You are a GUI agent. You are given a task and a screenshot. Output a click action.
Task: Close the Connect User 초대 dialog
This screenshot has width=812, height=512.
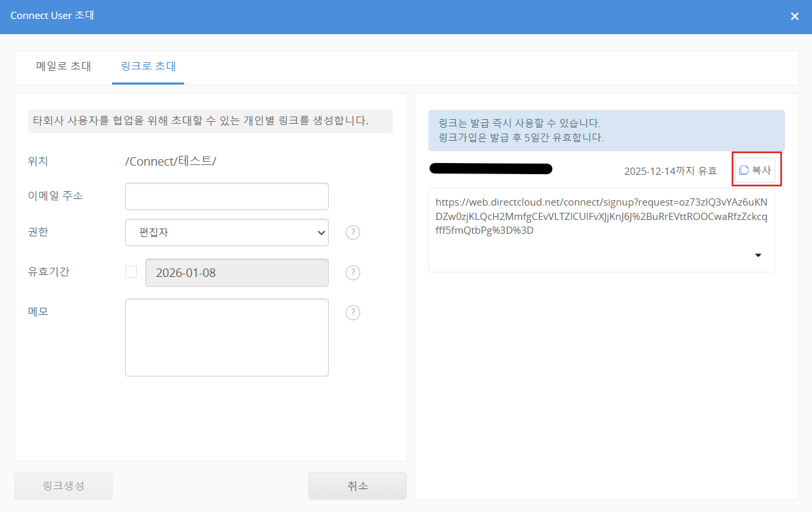coord(794,16)
